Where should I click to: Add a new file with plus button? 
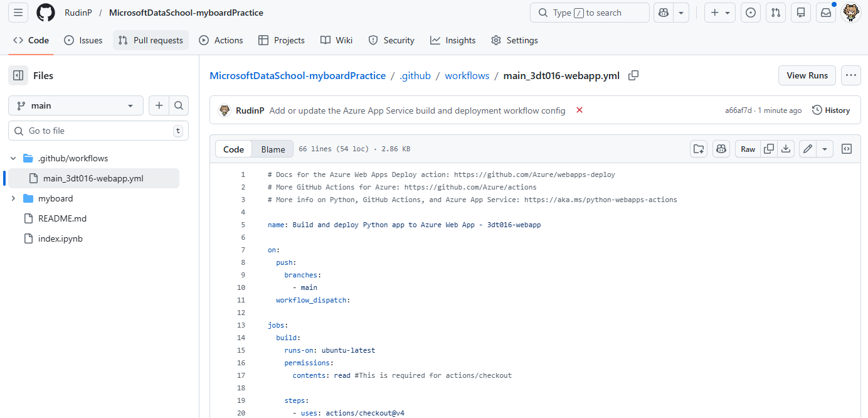click(x=159, y=105)
